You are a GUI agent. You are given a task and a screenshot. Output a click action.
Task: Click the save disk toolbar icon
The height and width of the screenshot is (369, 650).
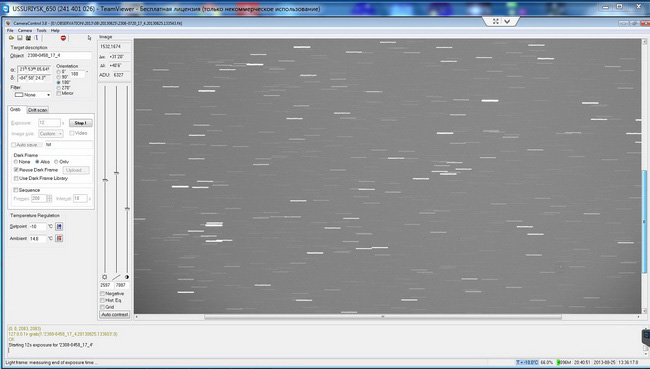[x=19, y=38]
